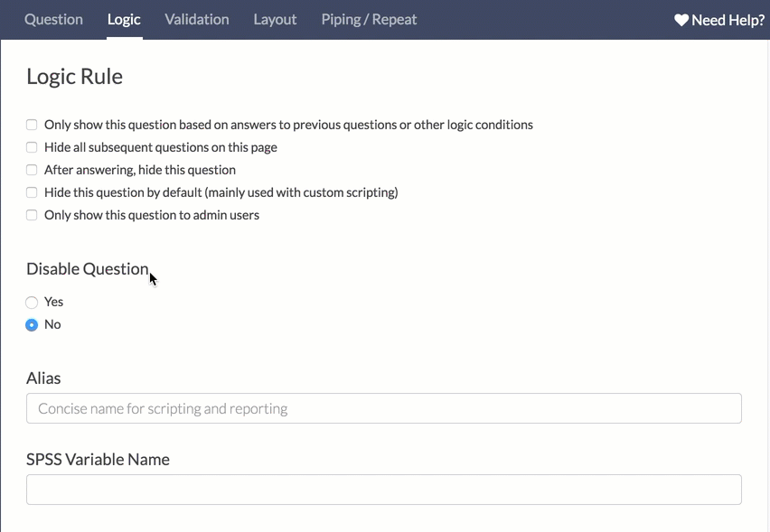The height and width of the screenshot is (532, 770).
Task: Select Yes radio under Disable Question
Action: pyautogui.click(x=32, y=303)
